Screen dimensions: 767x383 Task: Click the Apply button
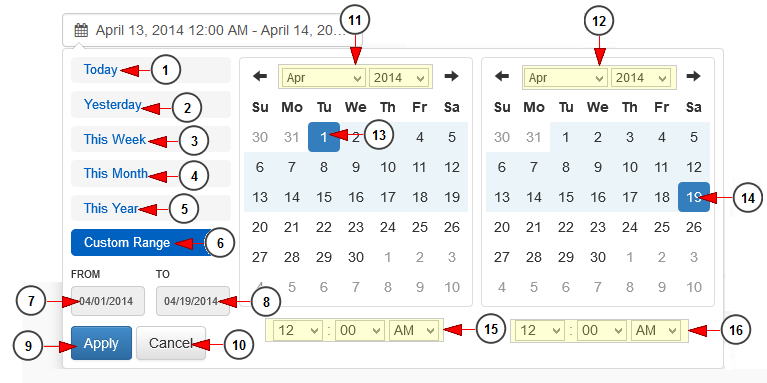(101, 343)
